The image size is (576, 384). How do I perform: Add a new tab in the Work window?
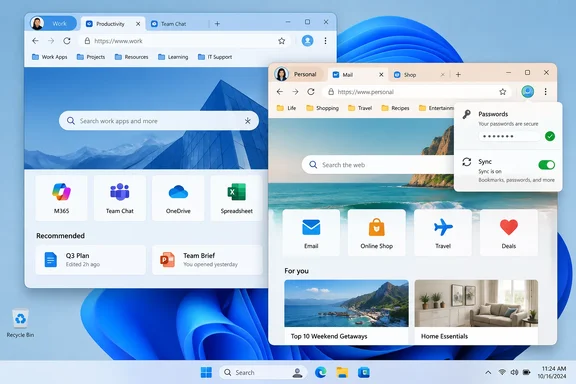pos(217,24)
